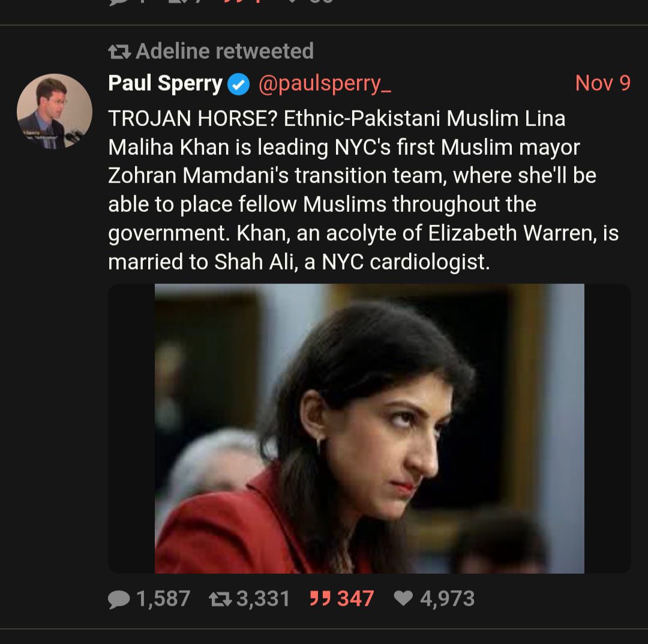
Task: Click the Nov 9 timestamp
Action: coord(602,83)
